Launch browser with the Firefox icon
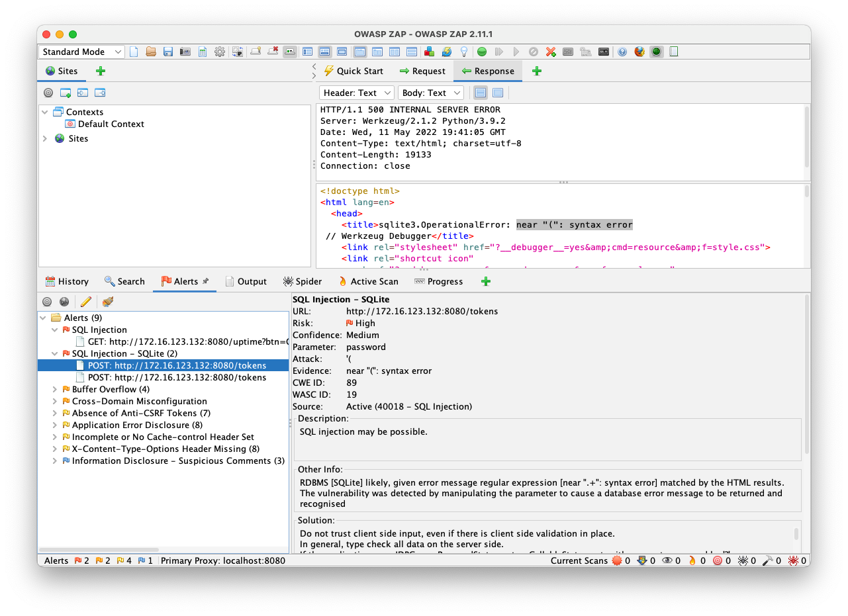848x616 pixels. pos(639,52)
